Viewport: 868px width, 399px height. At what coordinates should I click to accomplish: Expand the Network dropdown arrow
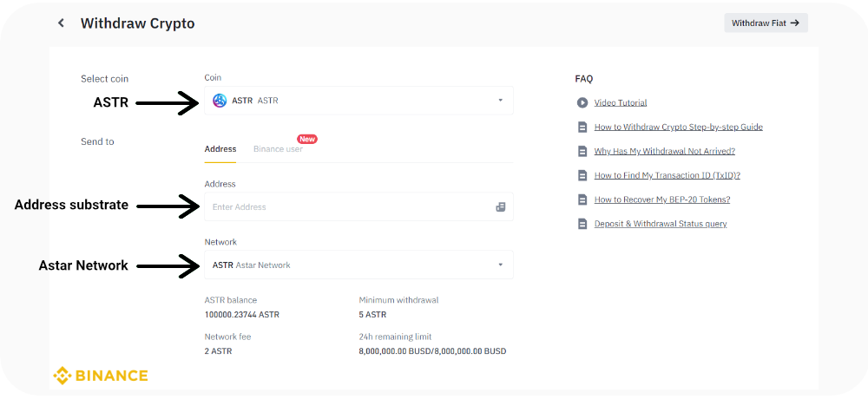[x=500, y=265]
